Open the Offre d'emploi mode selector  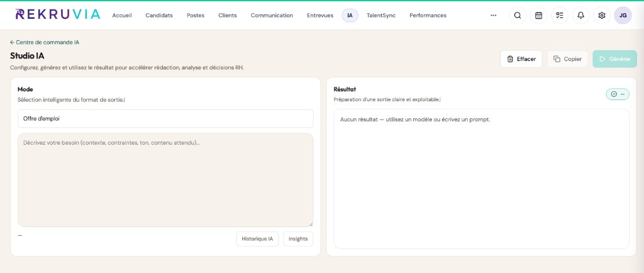pos(165,119)
